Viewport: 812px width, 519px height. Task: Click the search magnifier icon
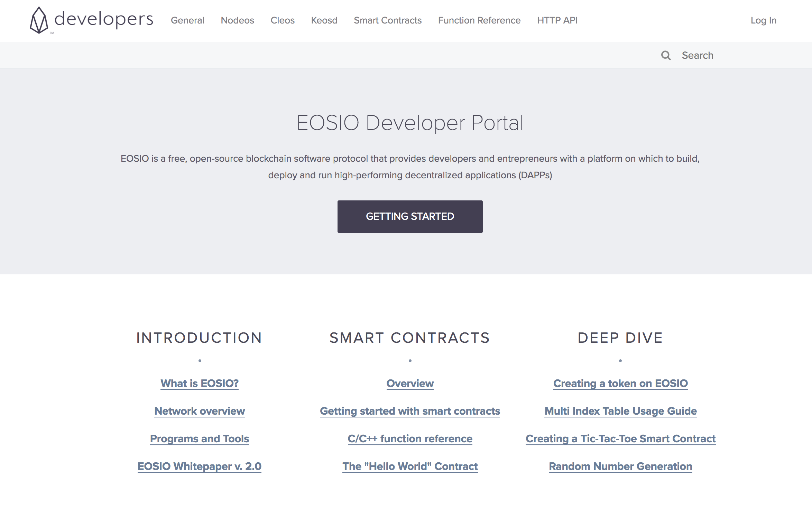[x=666, y=55]
